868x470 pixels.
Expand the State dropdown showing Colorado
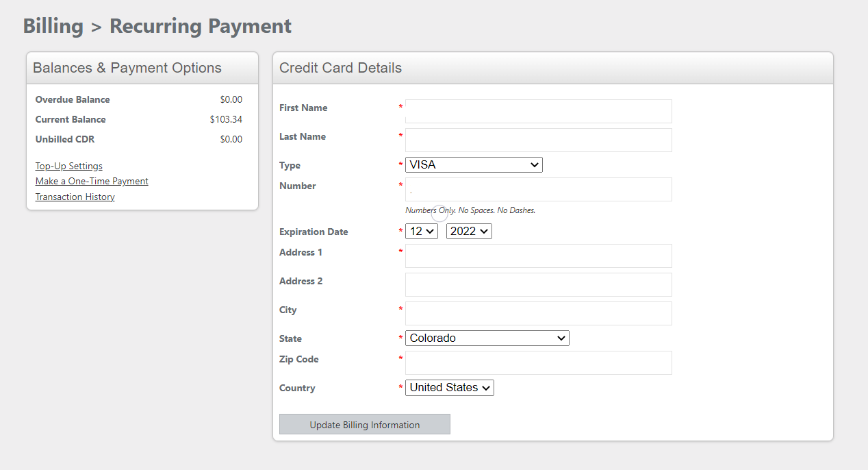(x=487, y=338)
